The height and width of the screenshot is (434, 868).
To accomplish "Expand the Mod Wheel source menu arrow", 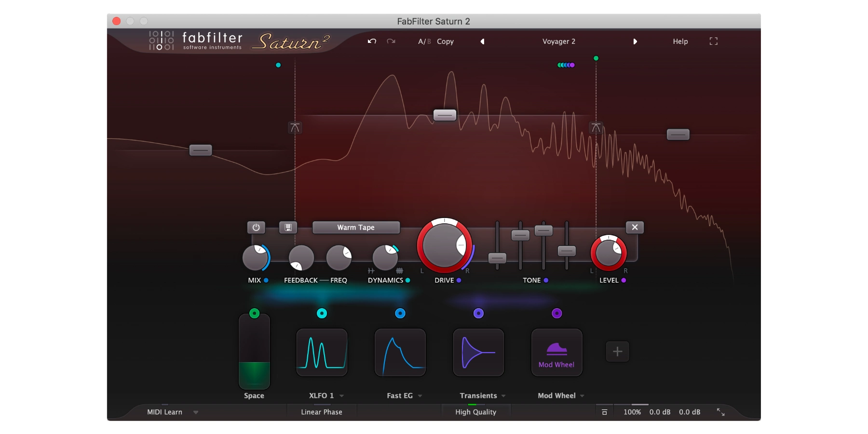I will point(582,396).
